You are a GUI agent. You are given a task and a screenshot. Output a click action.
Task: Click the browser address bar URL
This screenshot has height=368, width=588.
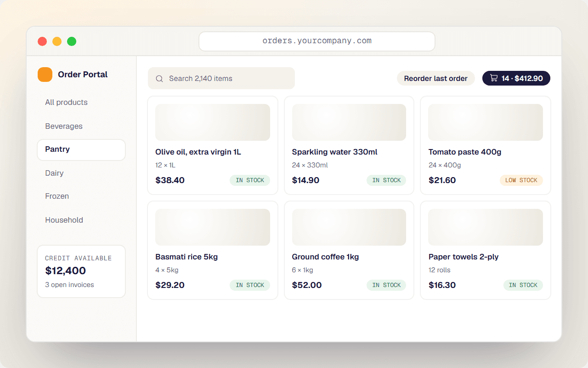point(317,41)
